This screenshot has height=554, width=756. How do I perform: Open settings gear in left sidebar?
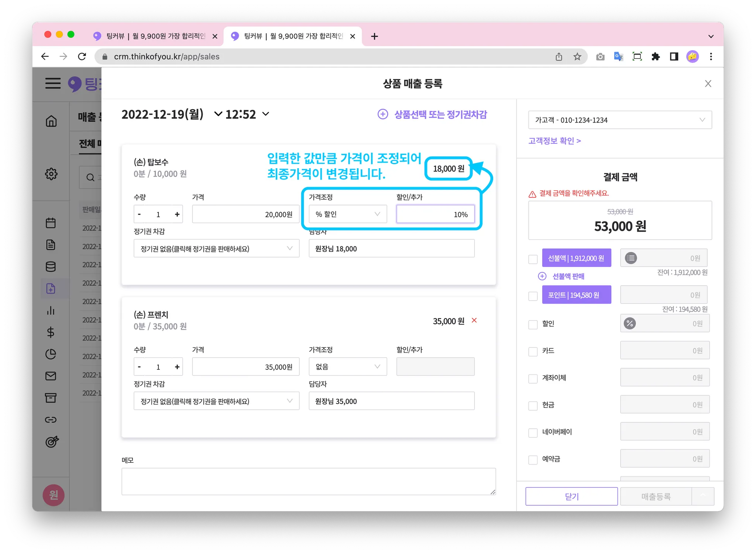point(51,174)
